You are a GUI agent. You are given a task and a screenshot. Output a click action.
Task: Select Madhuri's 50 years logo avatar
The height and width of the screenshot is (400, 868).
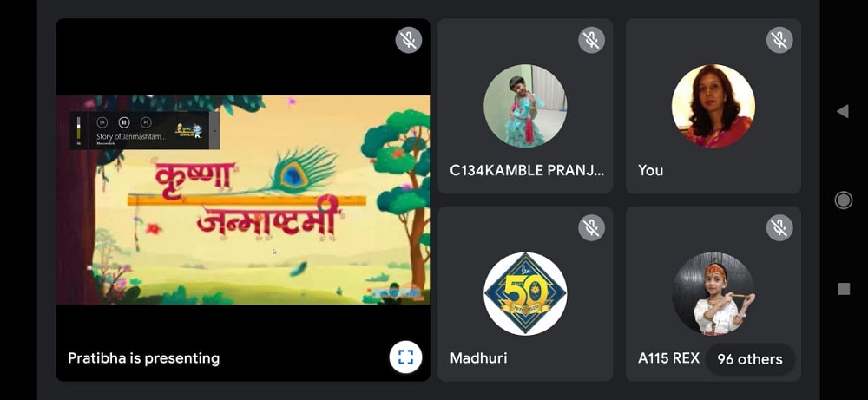point(525,293)
